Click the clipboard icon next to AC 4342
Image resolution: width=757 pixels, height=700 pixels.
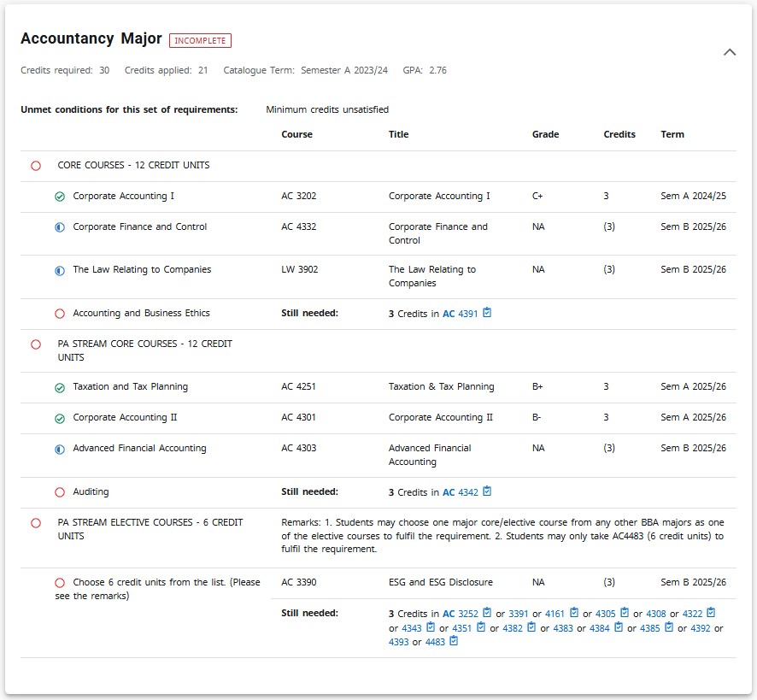(x=487, y=491)
